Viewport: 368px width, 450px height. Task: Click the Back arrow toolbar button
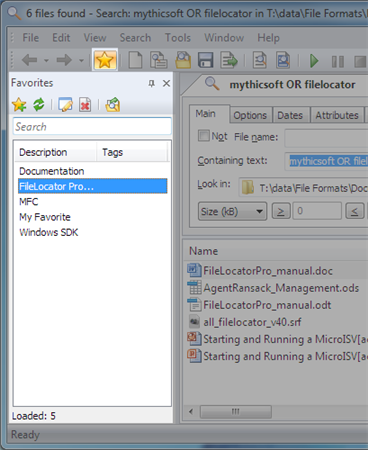(30, 60)
